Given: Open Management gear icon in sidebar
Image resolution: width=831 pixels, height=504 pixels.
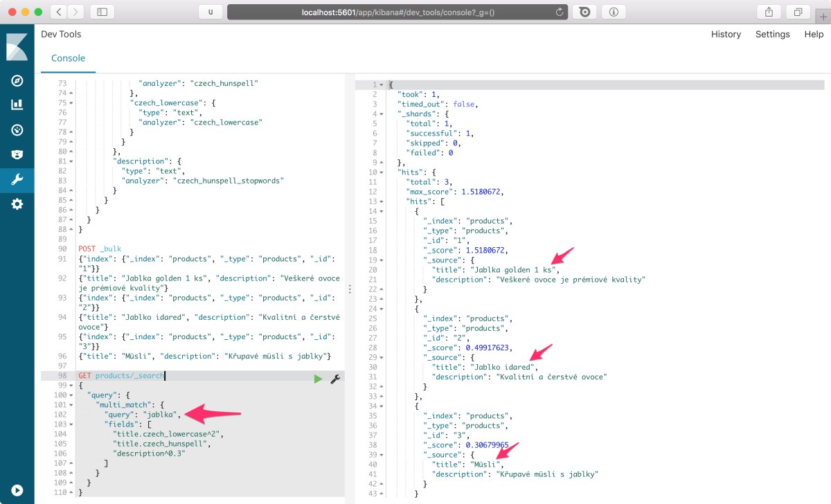Looking at the screenshot, I should click(x=17, y=204).
